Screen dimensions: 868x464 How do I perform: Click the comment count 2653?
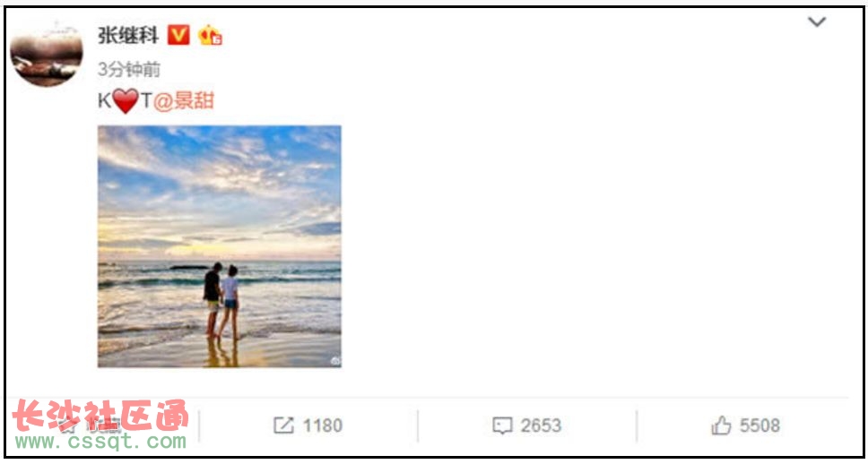pyautogui.click(x=542, y=425)
